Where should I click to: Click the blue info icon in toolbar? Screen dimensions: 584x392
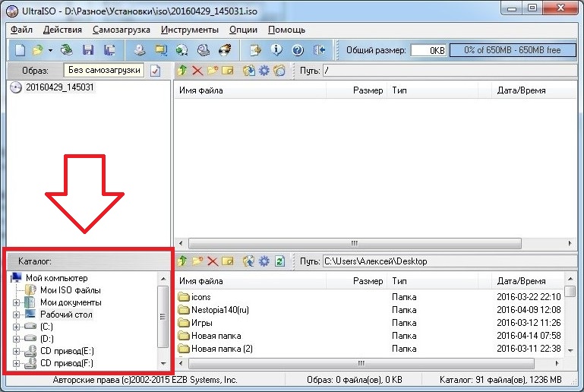click(x=276, y=50)
